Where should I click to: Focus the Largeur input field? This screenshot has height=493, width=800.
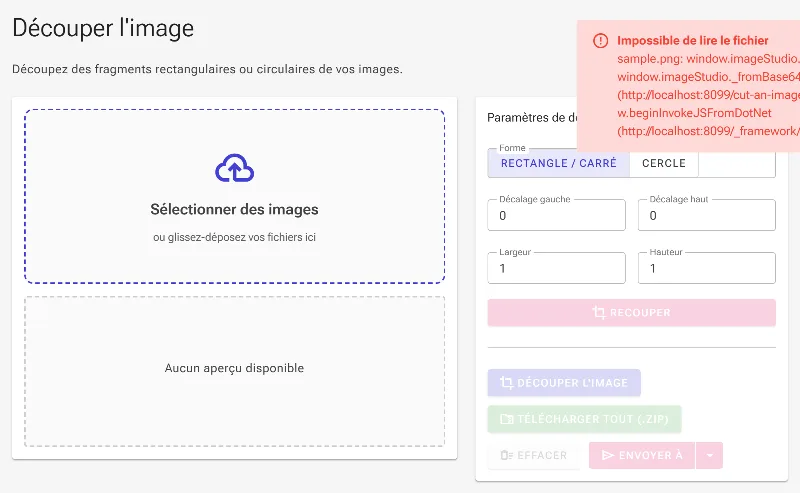(x=557, y=268)
